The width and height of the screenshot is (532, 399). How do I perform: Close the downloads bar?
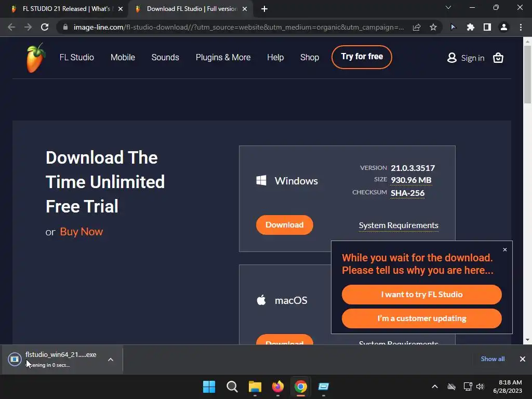[523, 359]
